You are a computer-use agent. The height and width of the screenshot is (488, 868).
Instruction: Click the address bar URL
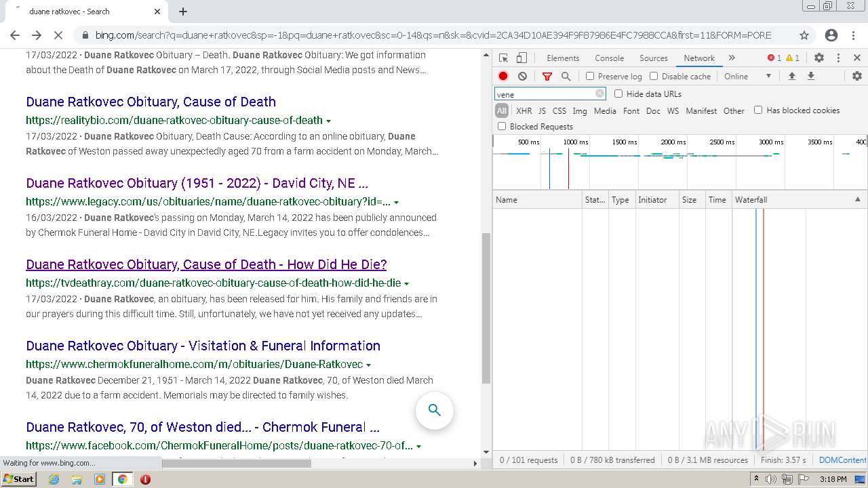pos(433,35)
